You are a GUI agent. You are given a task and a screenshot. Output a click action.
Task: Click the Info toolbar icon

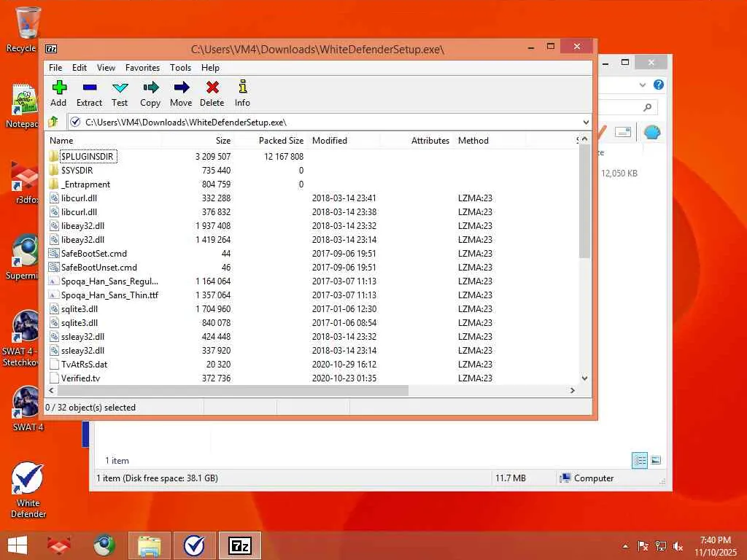point(242,93)
